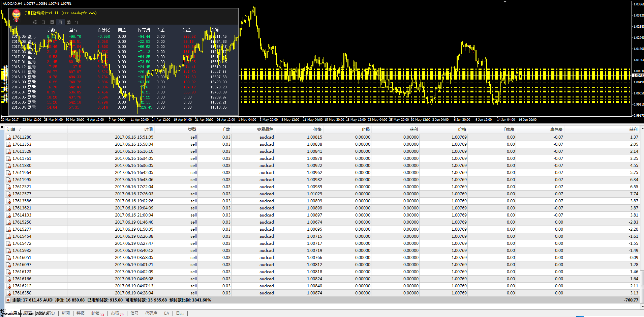Click the icon beside order 17615277

click(x=8, y=229)
